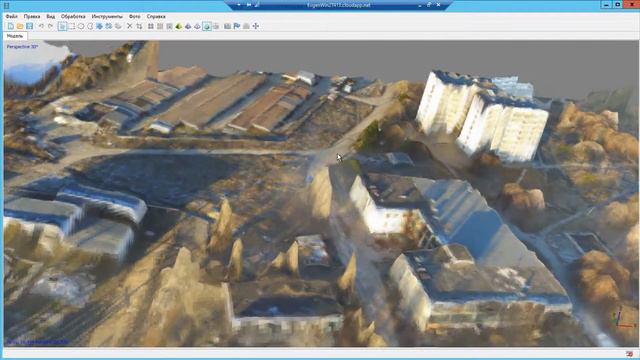Save the project with the floppy icon
Viewport: 640px width, 360px height.
tap(29, 26)
